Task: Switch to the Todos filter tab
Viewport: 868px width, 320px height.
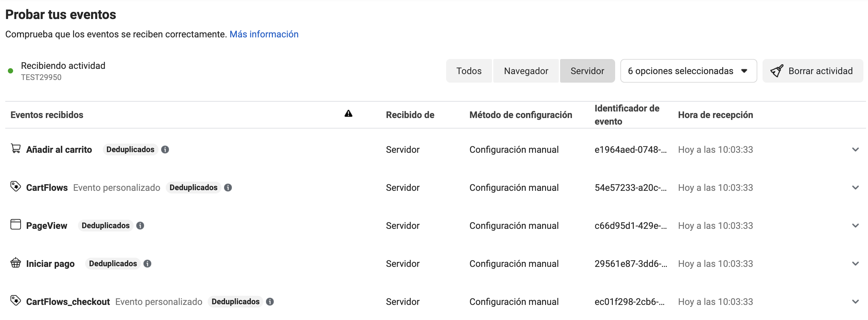Action: 469,71
